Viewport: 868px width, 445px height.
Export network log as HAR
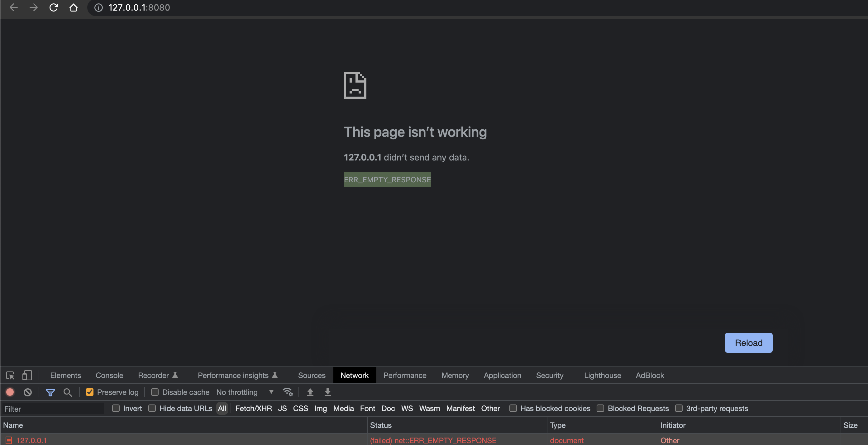coord(327,392)
